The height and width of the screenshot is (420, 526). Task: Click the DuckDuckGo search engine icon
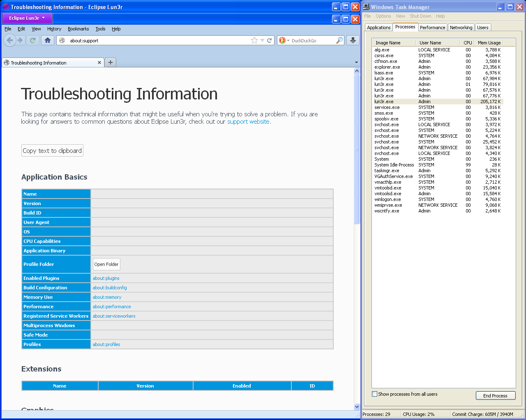coord(282,40)
